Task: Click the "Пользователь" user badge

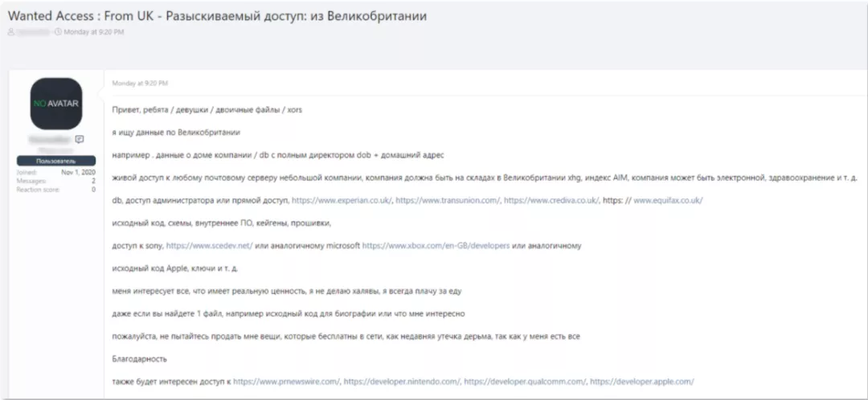Action: coord(55,161)
